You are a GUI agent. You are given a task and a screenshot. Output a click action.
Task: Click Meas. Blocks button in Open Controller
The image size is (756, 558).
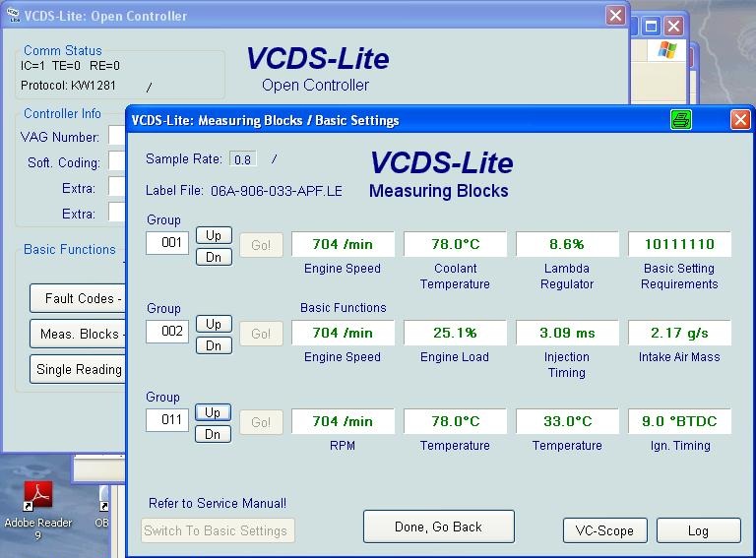(x=79, y=334)
